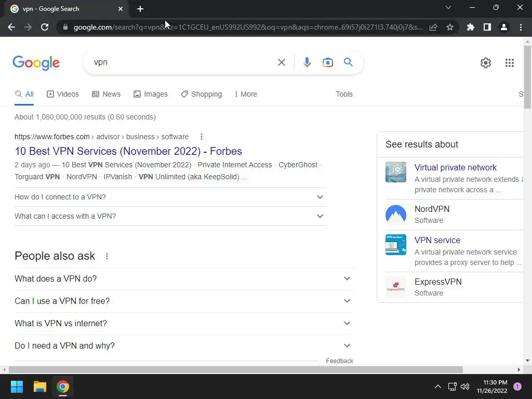
Task: Switch to the News tab
Action: coord(106,95)
